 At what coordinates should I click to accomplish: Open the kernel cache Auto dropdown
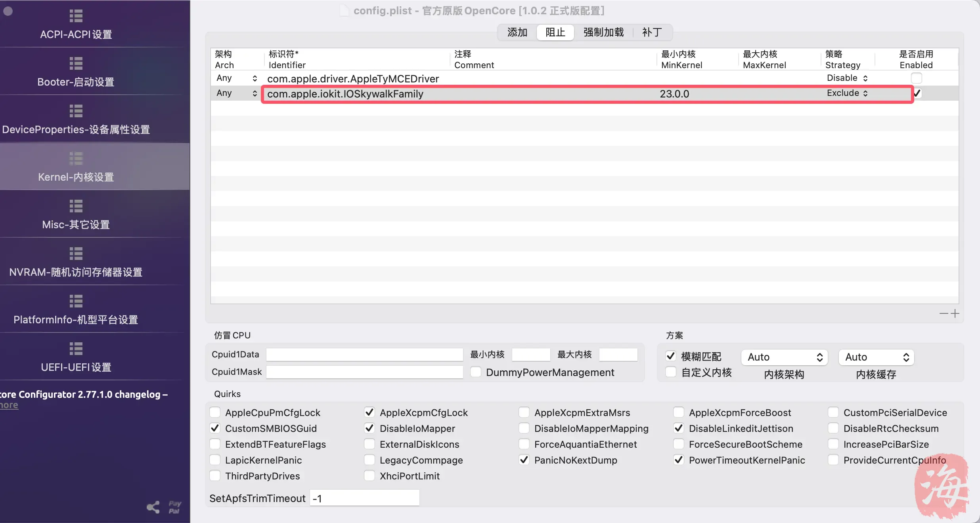[876, 357]
